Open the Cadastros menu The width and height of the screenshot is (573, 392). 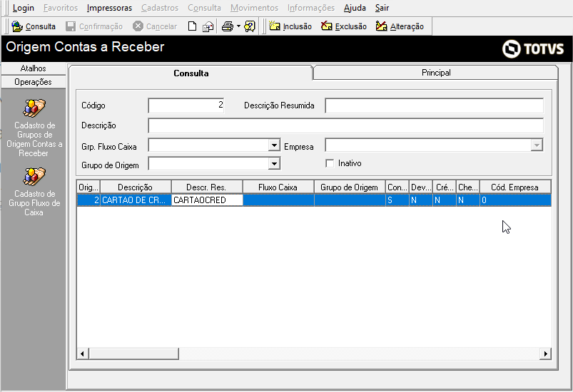point(160,8)
